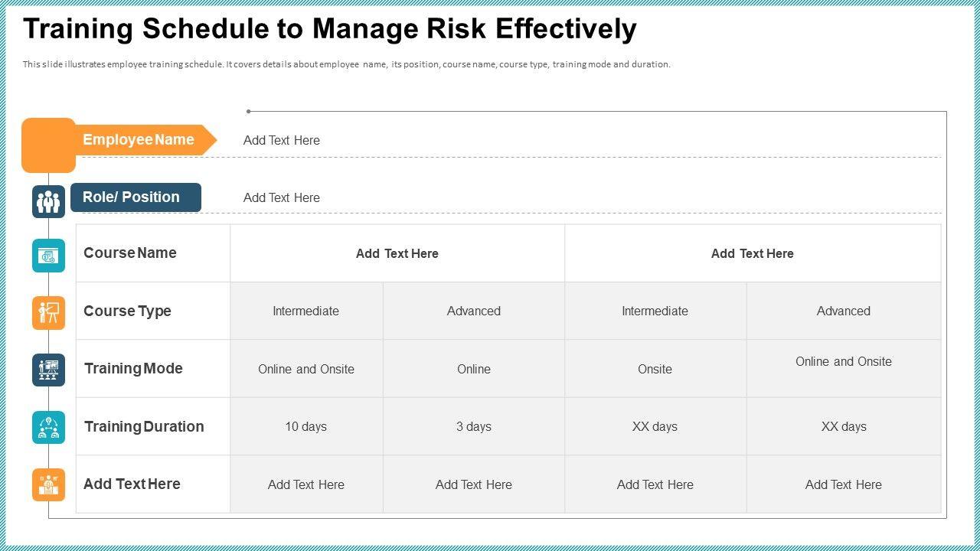Select the first Course Name header cell

(x=397, y=254)
